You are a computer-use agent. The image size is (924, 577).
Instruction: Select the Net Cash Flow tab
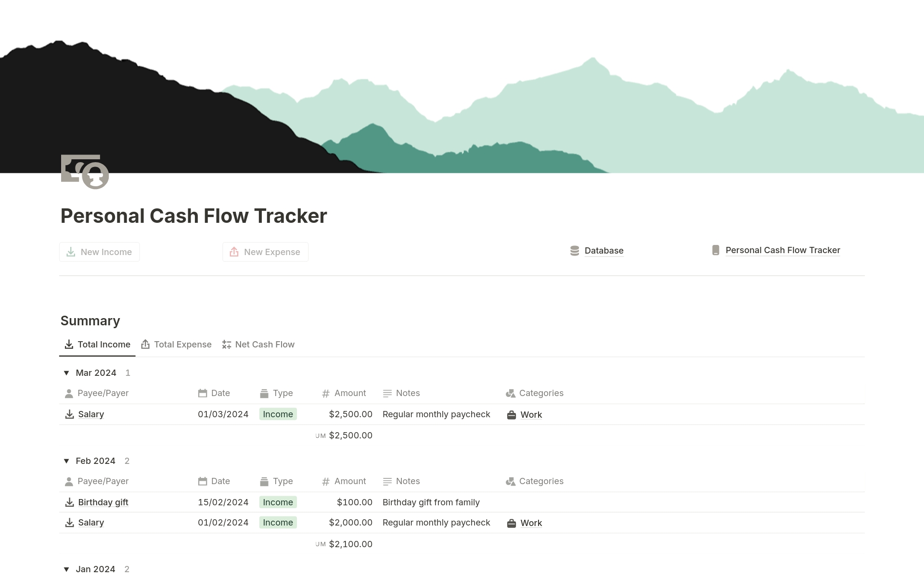coord(265,345)
